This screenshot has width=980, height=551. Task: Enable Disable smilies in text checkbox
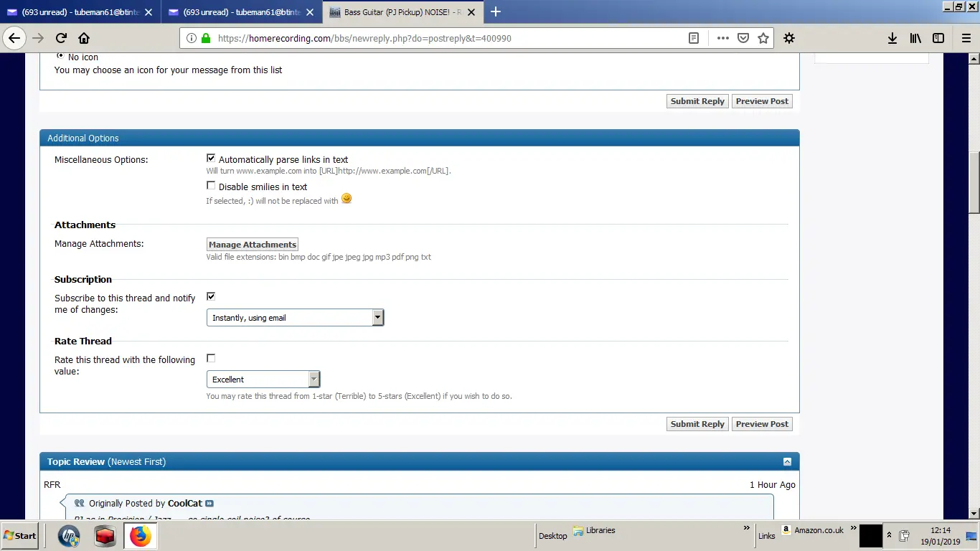tap(211, 186)
